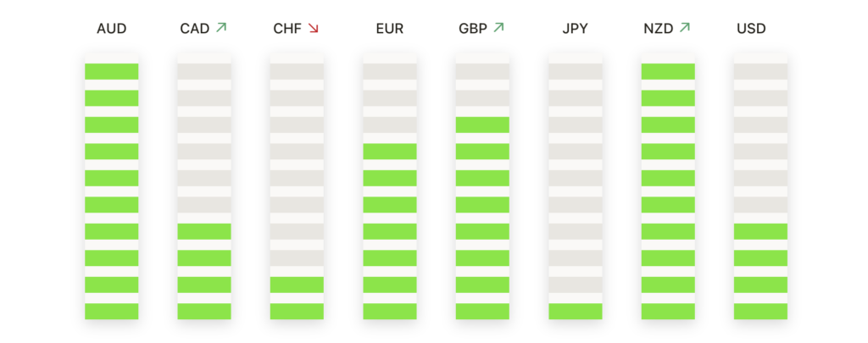The image size is (868, 343).
Task: Click the top green bar in AUD meter
Action: click(112, 71)
